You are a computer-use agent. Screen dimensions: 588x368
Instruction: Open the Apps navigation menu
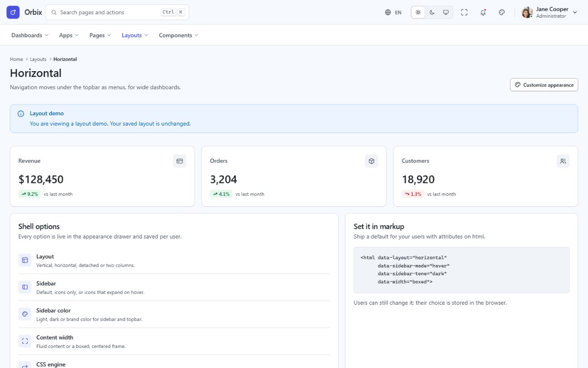69,35
